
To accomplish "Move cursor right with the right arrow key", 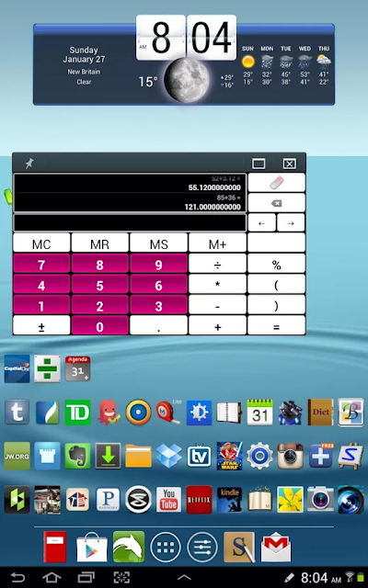I will (291, 223).
